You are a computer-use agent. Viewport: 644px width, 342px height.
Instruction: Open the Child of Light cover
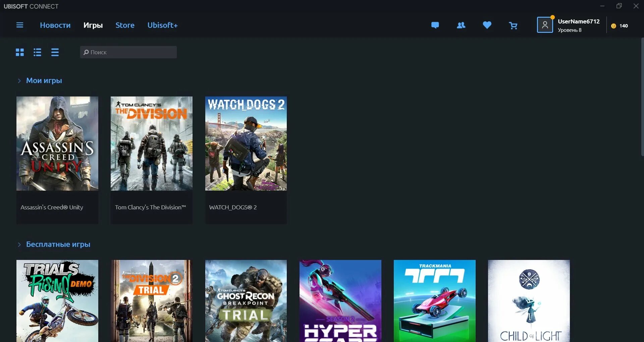coord(529,301)
